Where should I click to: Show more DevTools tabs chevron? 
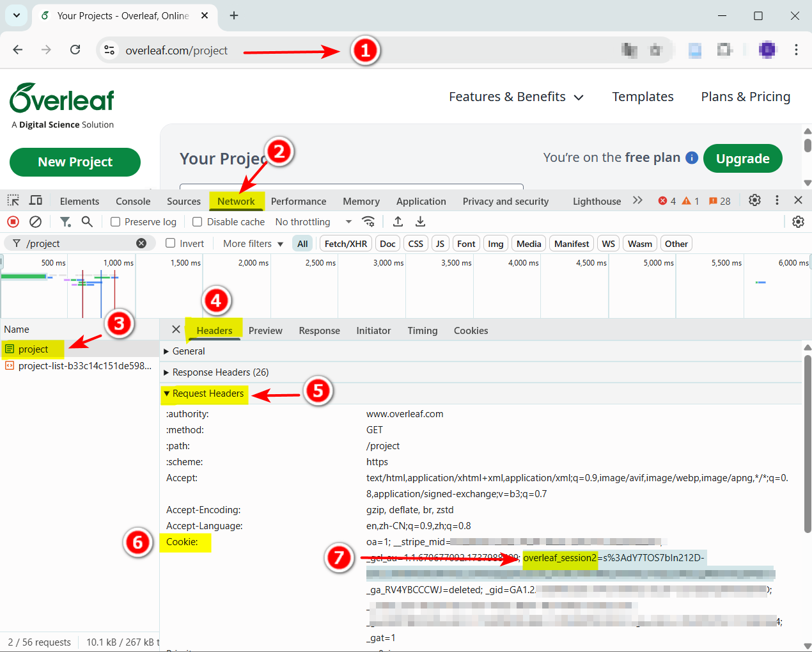637,200
